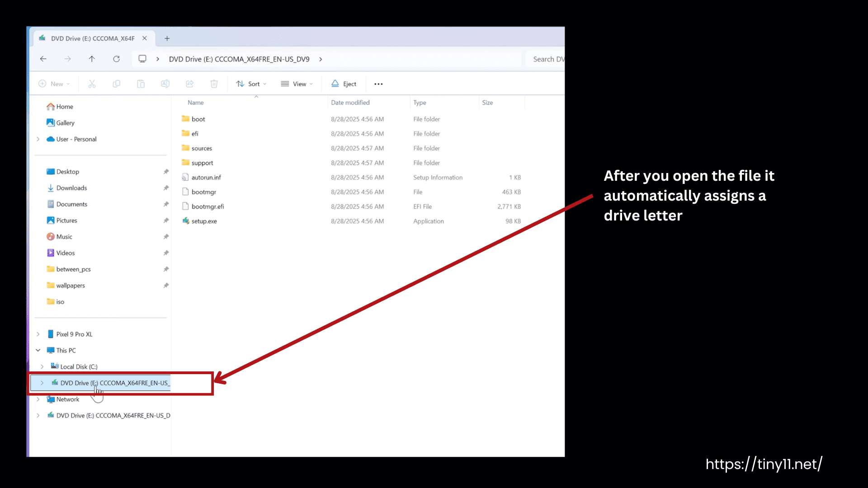Screen dimensions: 868x488
Task: Open the Sort dropdown
Action: 251,84
